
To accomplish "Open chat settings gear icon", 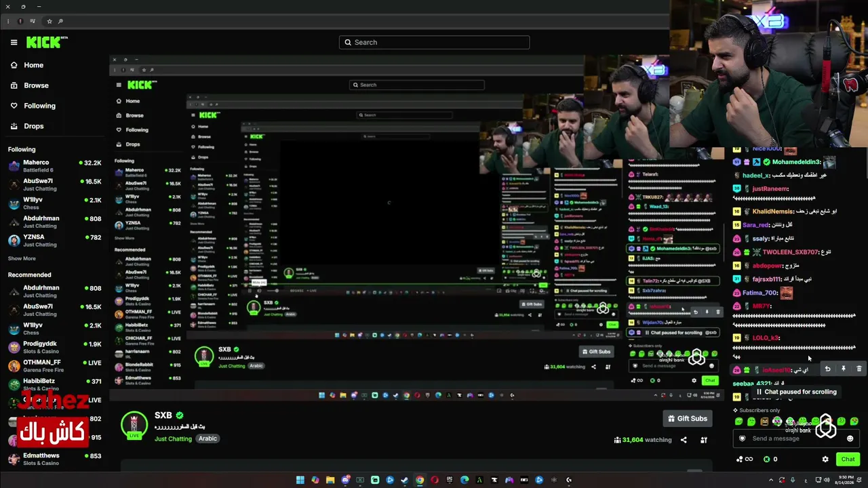I will [x=825, y=460].
